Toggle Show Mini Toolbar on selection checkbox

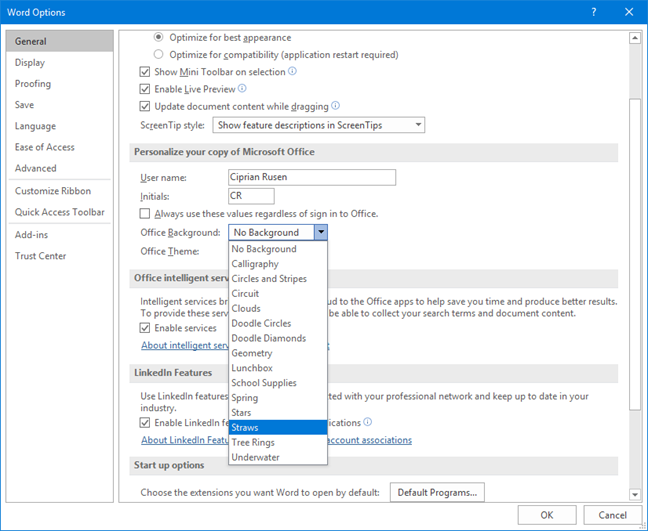tap(145, 72)
